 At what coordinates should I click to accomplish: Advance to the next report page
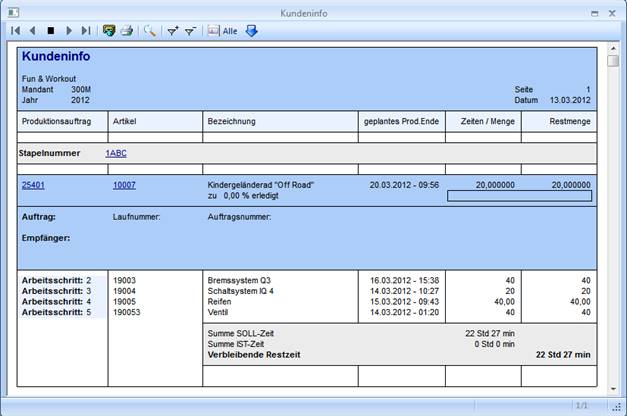(69, 31)
